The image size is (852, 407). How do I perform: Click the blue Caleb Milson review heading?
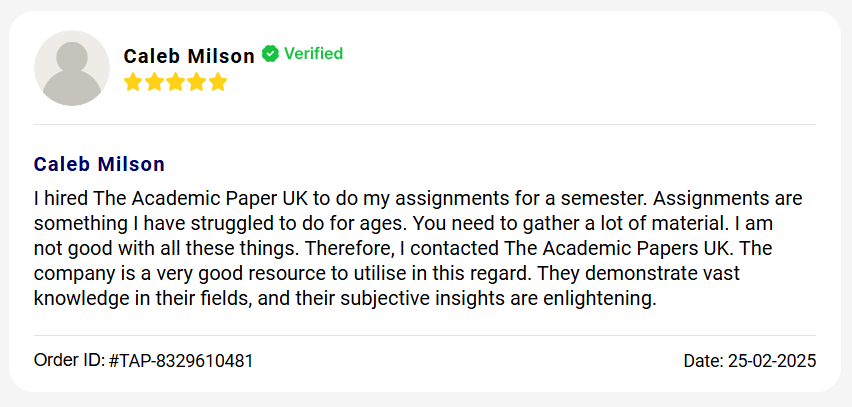coord(99,164)
